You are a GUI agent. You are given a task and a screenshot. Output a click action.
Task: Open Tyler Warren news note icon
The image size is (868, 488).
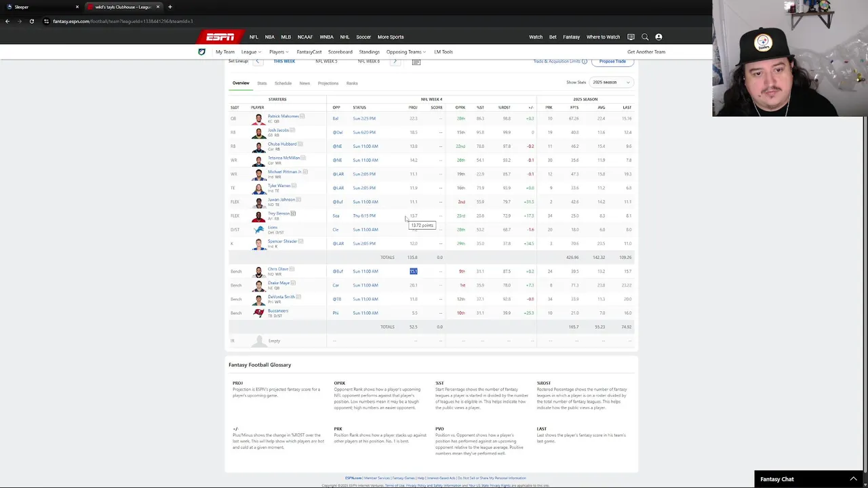(294, 186)
